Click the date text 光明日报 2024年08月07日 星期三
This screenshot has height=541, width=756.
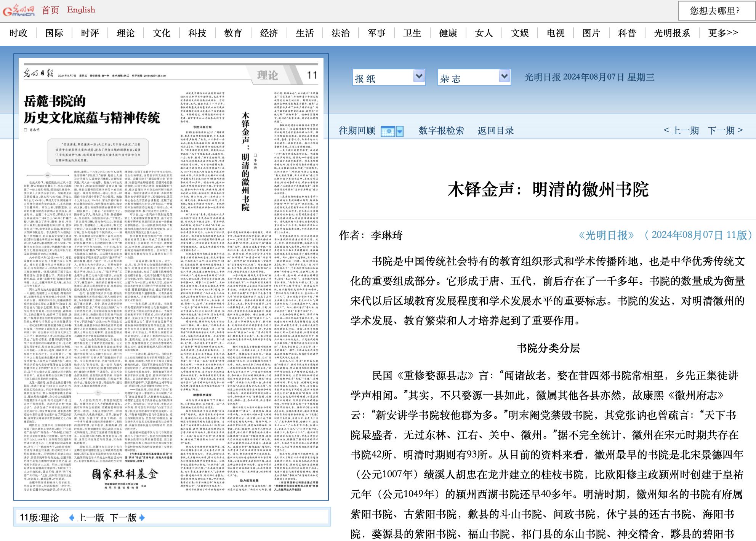[589, 77]
